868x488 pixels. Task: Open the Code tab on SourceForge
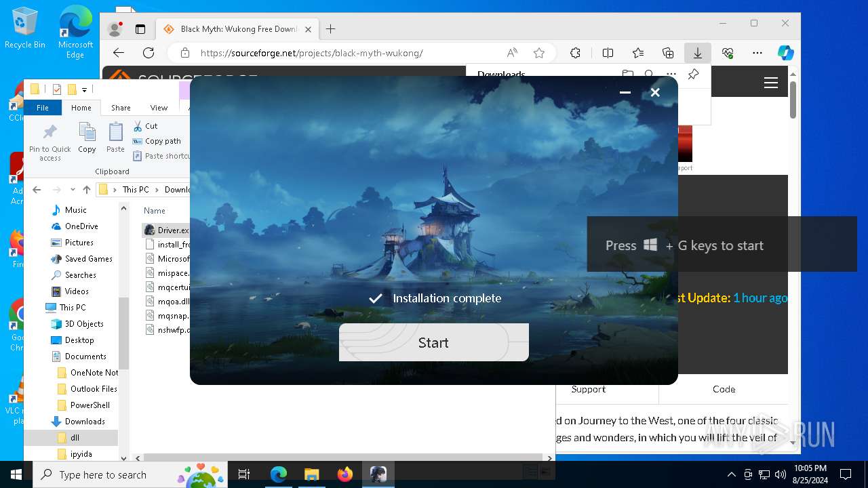click(724, 389)
